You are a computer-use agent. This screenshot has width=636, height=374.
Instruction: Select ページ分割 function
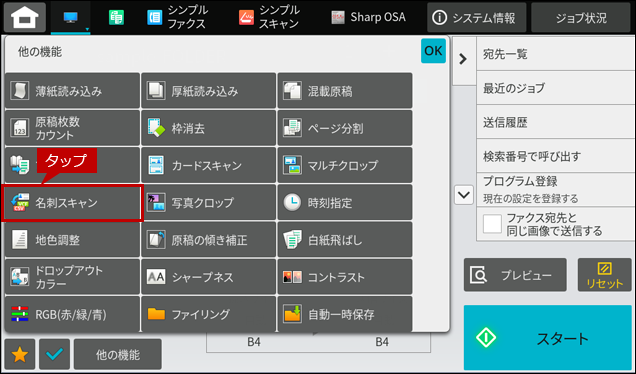tap(345, 128)
